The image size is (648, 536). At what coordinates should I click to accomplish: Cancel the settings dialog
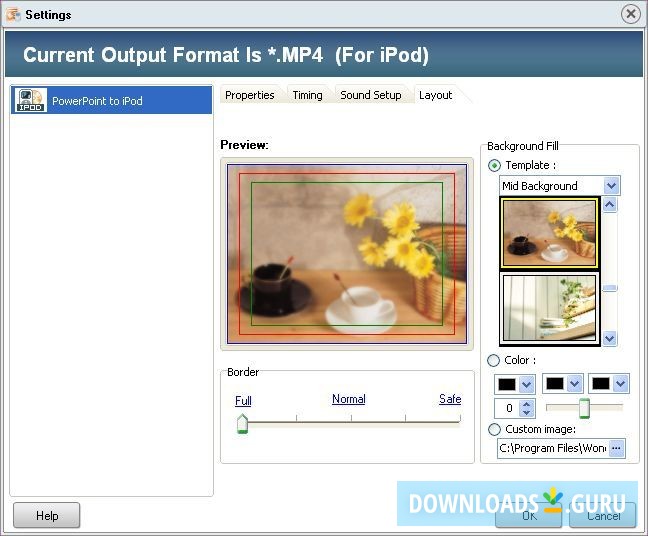(x=603, y=515)
